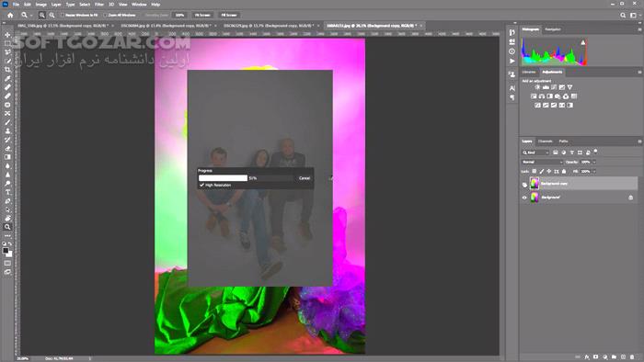Switch to the Libraries tab
644x362 pixels.
point(529,73)
